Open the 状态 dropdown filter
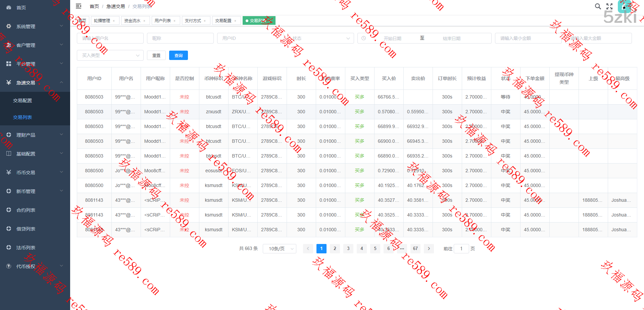This screenshot has height=310, width=644. [320, 38]
